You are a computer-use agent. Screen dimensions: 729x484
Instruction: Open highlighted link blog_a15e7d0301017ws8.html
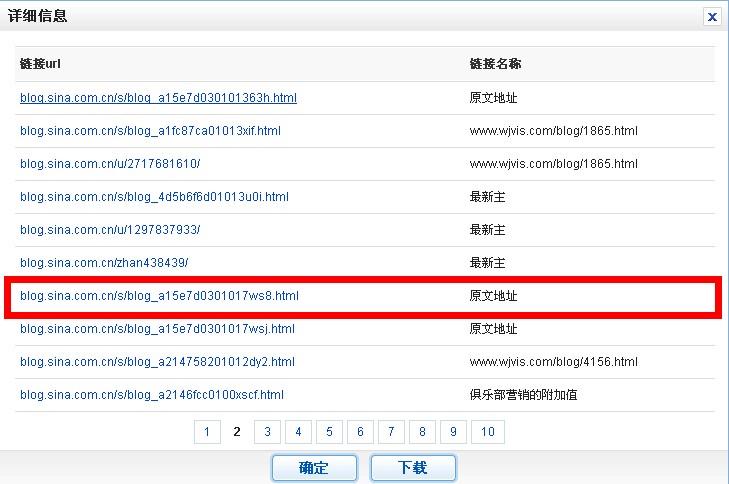coord(159,296)
